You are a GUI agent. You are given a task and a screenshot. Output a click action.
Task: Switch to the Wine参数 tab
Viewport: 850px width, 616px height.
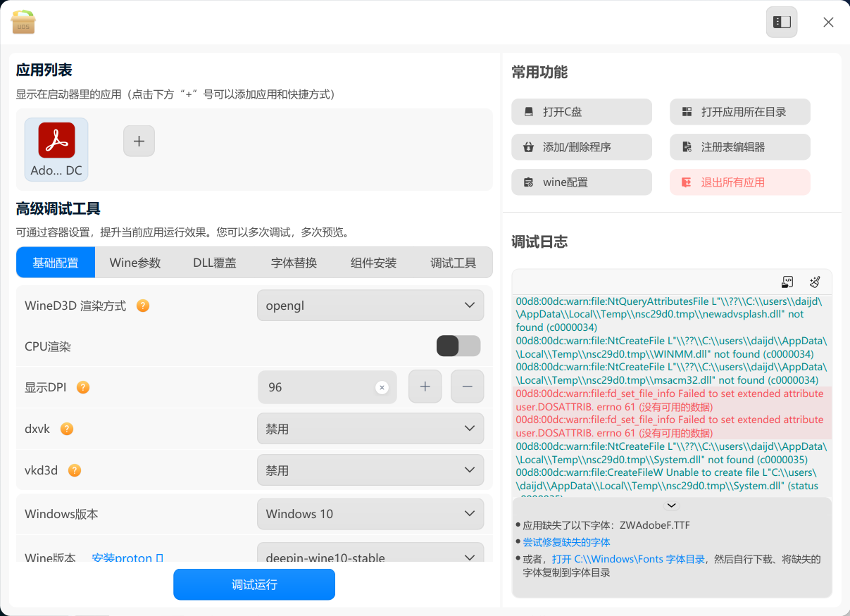[x=135, y=263]
